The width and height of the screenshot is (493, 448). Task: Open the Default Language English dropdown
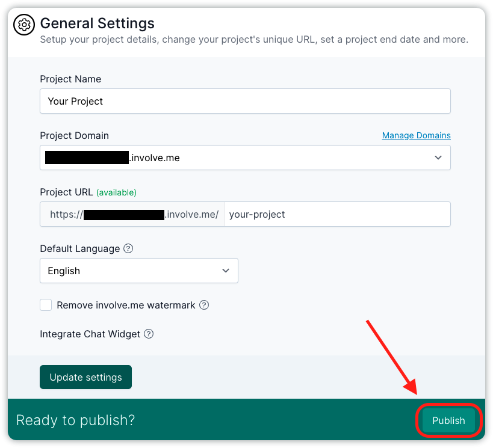139,271
